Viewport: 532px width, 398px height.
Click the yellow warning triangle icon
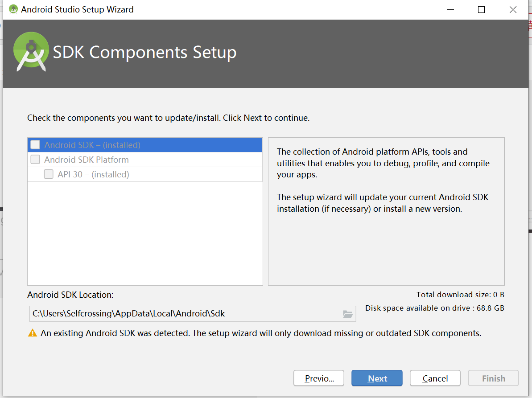tap(32, 333)
